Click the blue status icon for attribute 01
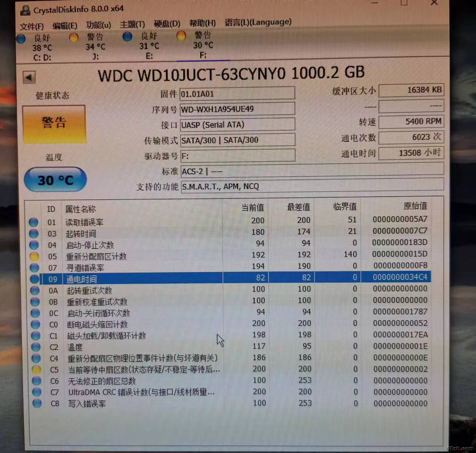 coord(34,222)
